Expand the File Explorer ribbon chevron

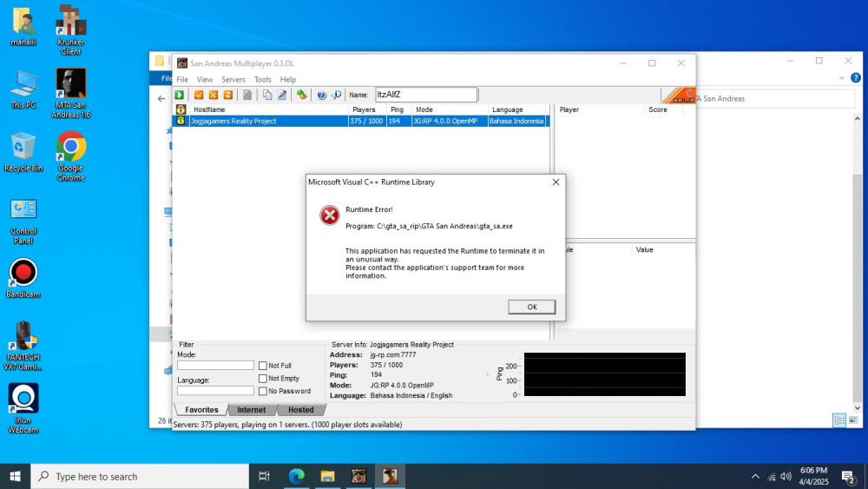click(x=842, y=78)
